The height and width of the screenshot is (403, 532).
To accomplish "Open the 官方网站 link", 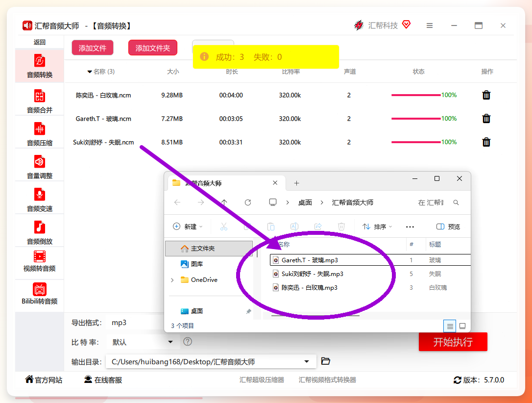I will pos(44,380).
